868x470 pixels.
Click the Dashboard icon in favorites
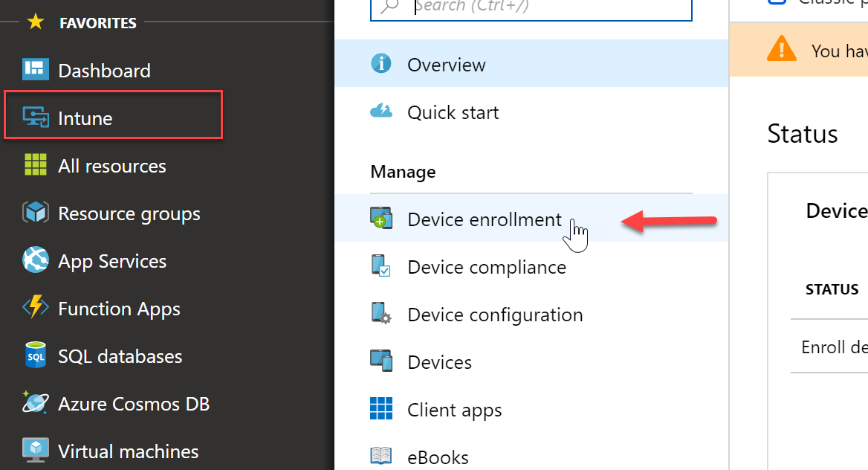pos(36,70)
